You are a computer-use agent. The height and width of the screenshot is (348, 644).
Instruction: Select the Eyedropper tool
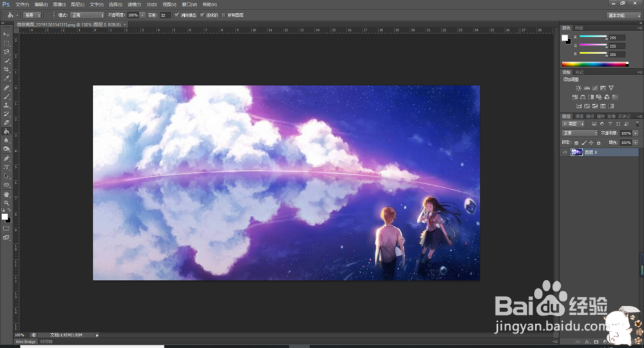point(6,78)
